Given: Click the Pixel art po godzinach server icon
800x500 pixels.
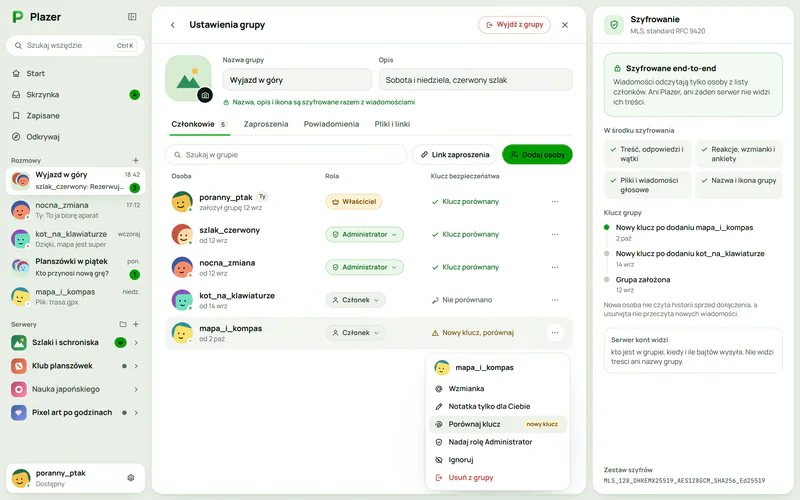Looking at the screenshot, I should click(19, 412).
